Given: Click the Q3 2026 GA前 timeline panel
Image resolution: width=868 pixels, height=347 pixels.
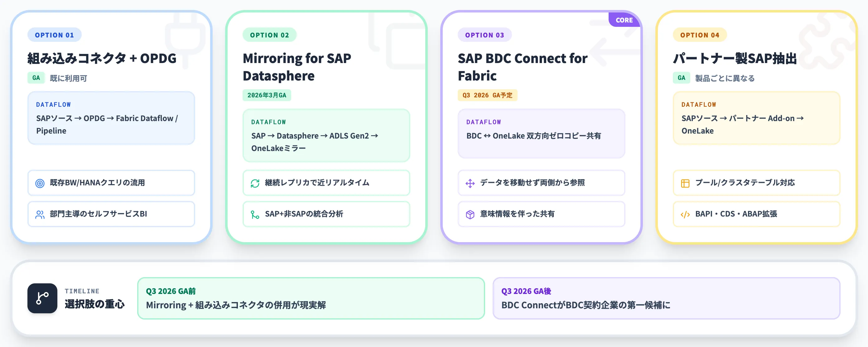Looking at the screenshot, I should coord(311,298).
